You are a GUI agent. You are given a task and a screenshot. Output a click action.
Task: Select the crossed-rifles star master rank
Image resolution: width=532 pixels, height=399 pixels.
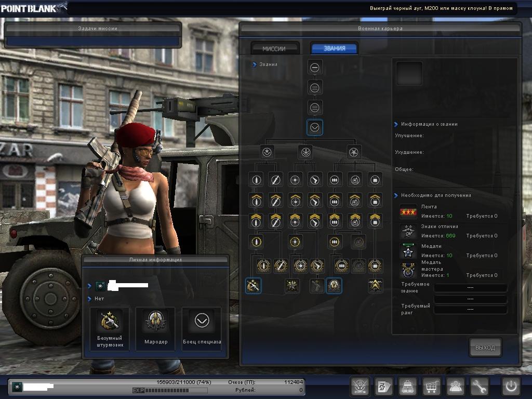(292, 286)
